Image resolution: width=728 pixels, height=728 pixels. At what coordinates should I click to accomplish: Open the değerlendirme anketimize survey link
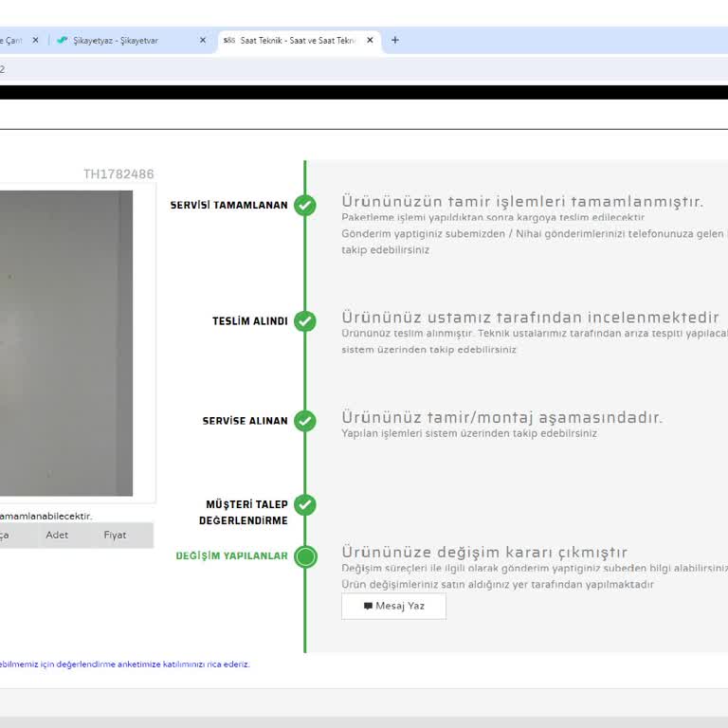click(x=124, y=664)
